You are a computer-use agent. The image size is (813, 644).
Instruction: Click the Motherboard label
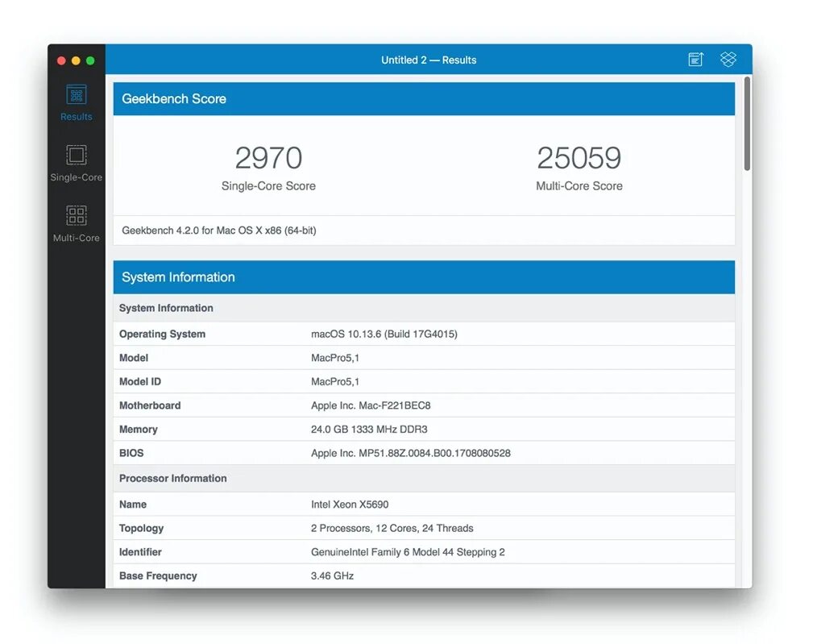tap(150, 405)
